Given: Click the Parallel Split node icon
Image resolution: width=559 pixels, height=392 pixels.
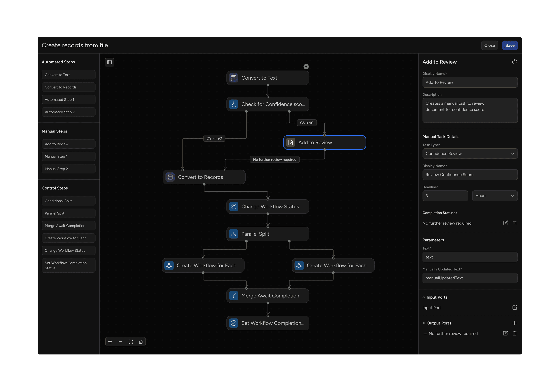Looking at the screenshot, I should [233, 234].
